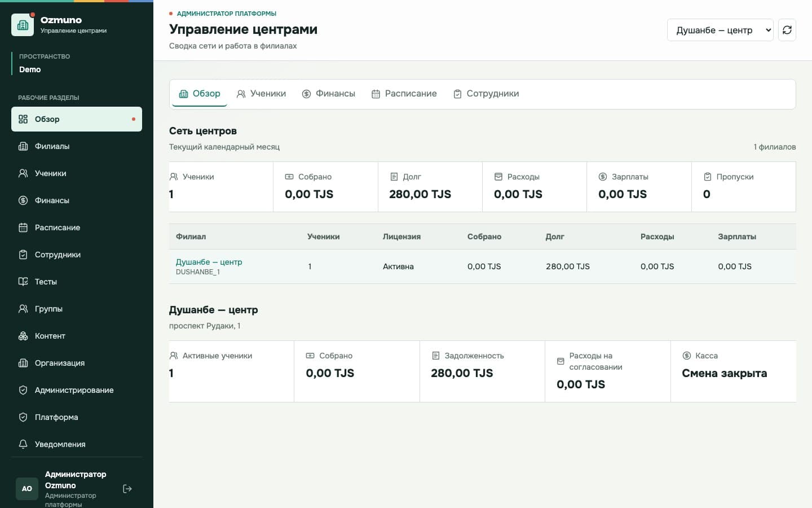Click the Пропуски clipboard icon in summary

[x=708, y=177]
